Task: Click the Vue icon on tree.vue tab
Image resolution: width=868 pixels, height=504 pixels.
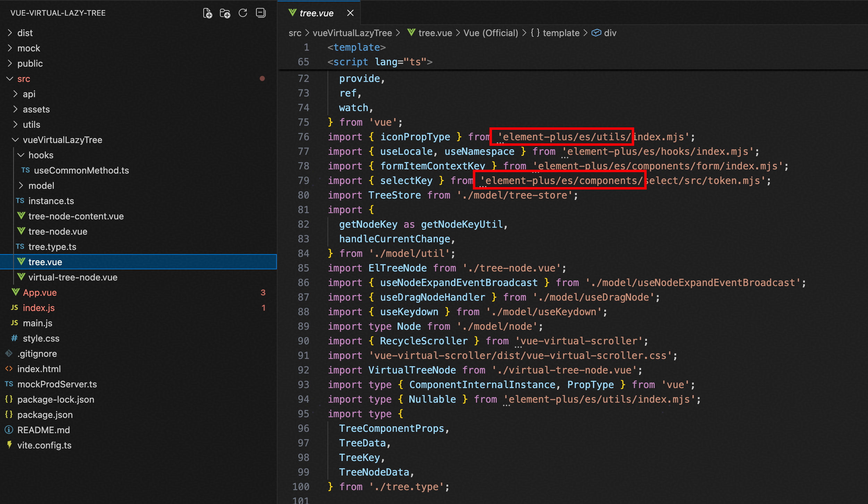Action: tap(292, 13)
